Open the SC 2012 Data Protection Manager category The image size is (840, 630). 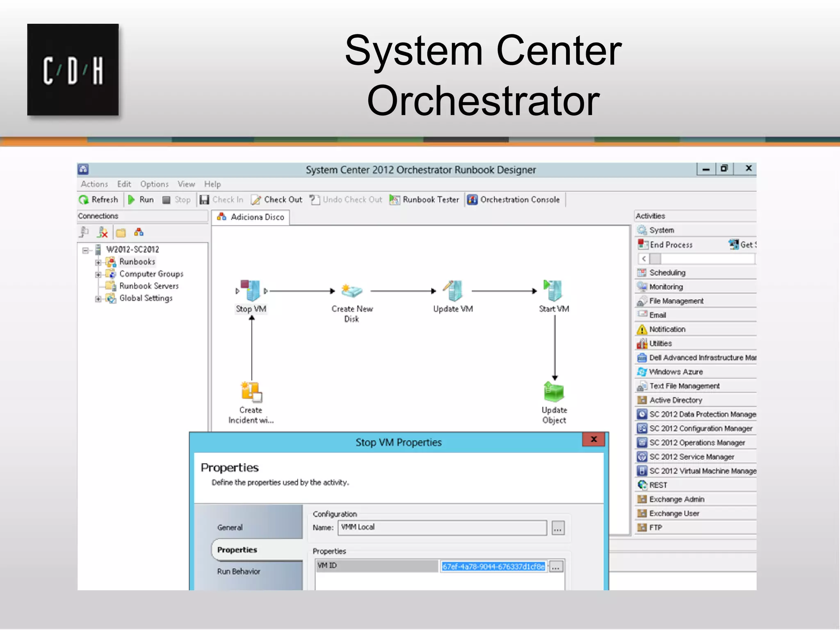(x=696, y=415)
